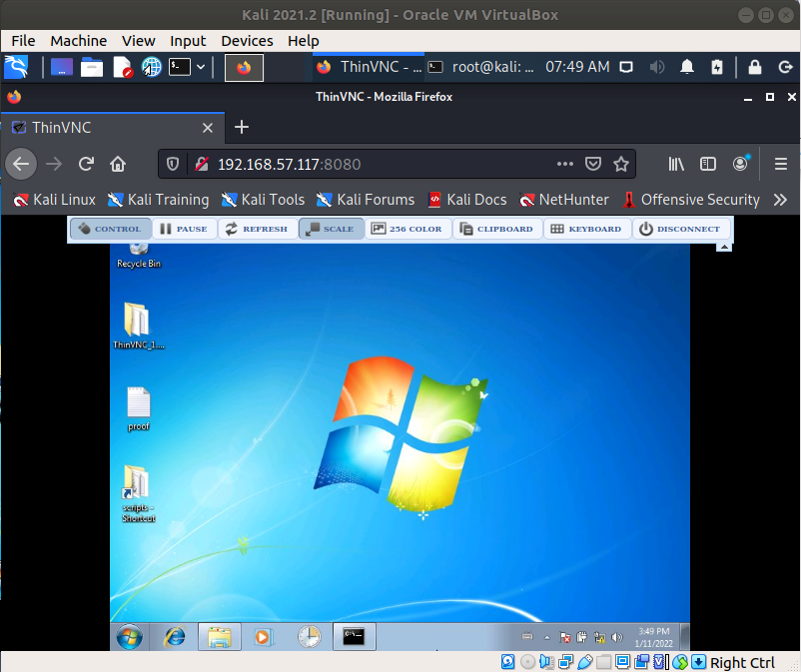The image size is (801, 672).
Task: Save page to Pocket
Action: [x=593, y=164]
